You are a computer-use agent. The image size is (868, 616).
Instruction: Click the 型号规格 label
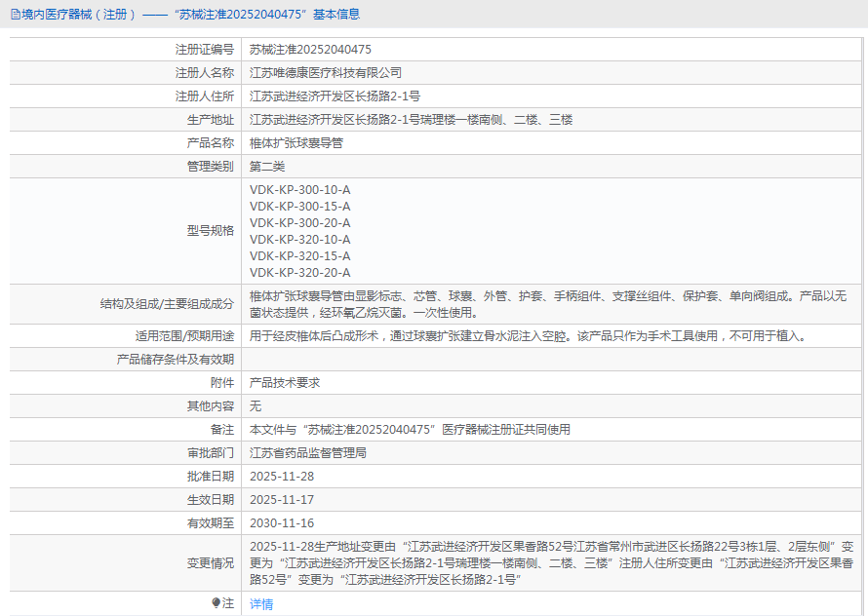tap(211, 231)
